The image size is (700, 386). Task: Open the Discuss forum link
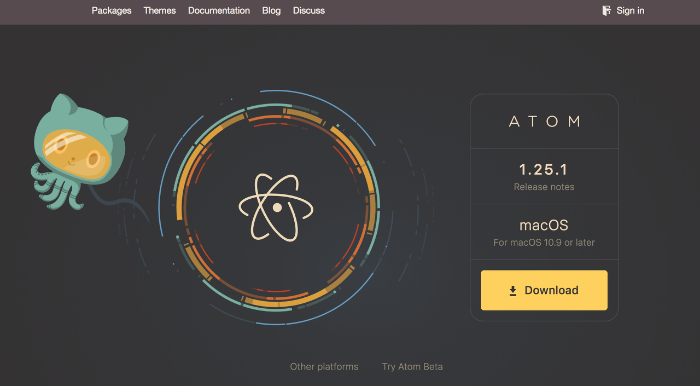click(308, 11)
